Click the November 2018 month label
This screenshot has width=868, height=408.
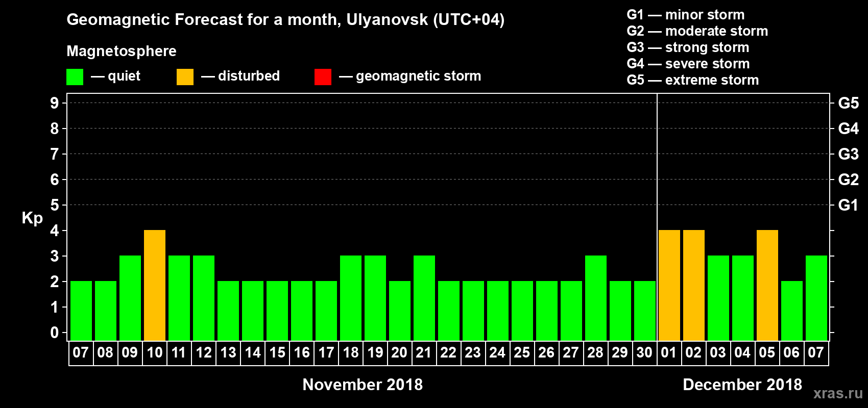click(x=363, y=385)
